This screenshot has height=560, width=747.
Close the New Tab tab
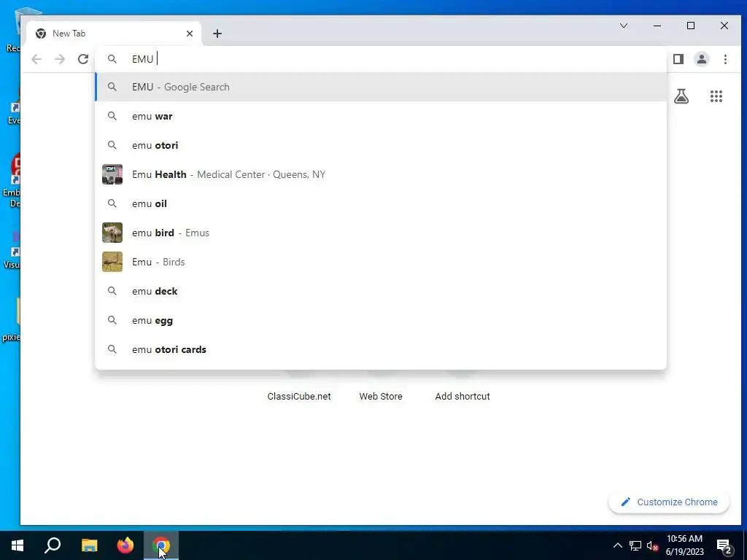(190, 34)
